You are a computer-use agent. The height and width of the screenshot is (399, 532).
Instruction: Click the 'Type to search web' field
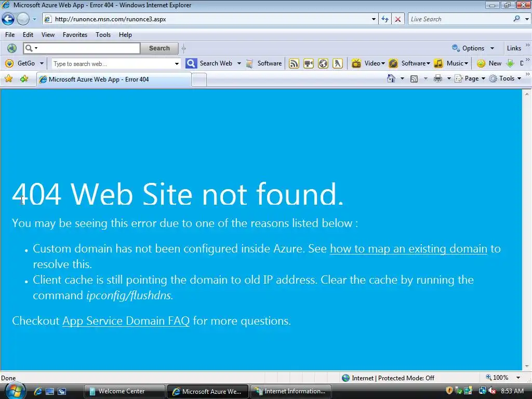click(113, 64)
